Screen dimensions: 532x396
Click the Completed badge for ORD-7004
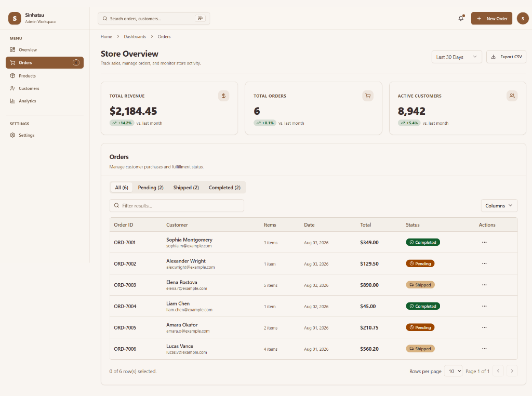point(423,306)
